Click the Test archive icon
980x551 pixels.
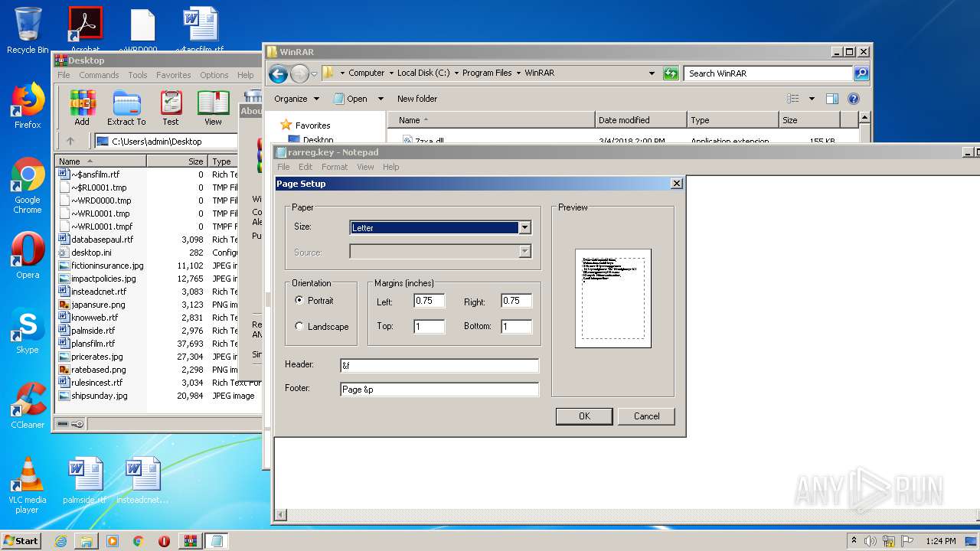(171, 107)
